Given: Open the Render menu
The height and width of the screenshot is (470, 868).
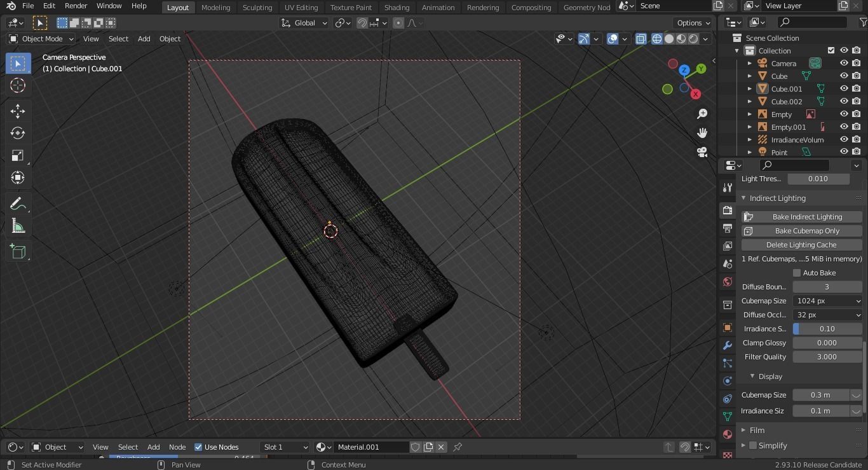Looking at the screenshot, I should click(76, 6).
